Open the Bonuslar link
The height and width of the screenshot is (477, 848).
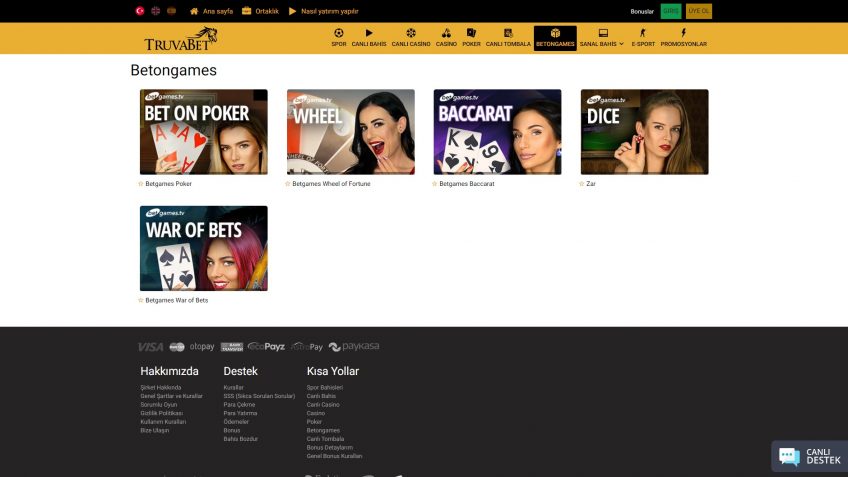pyautogui.click(x=642, y=11)
